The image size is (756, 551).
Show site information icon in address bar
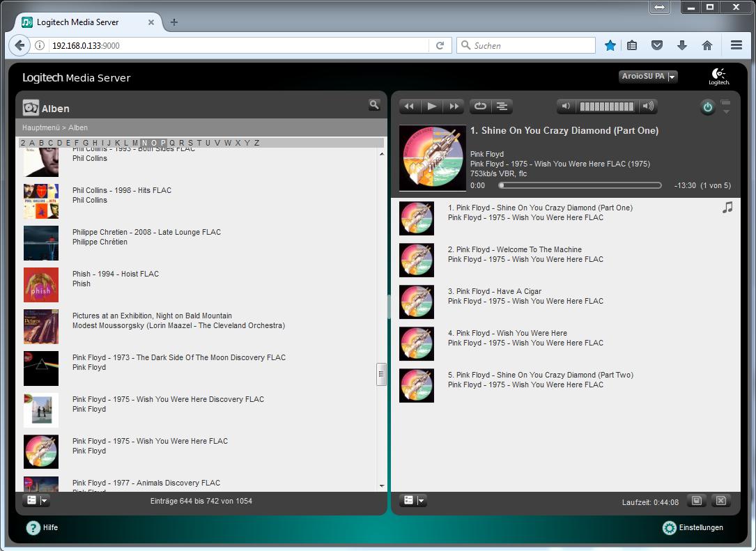point(40,45)
